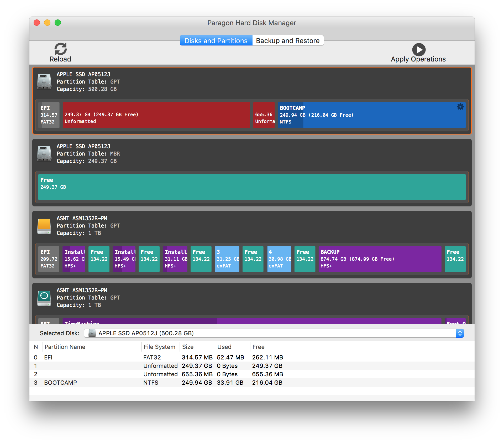Sort table by Used column
504x443 pixels.
point(232,347)
